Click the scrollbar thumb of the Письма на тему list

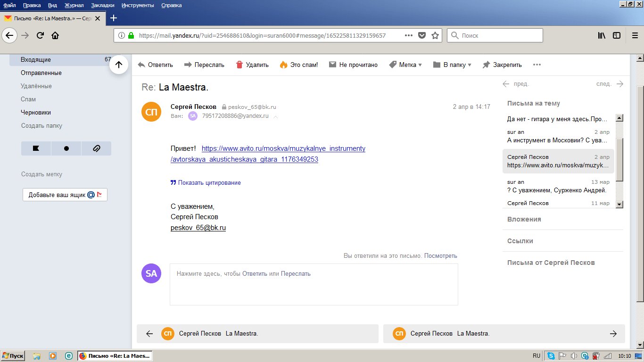tap(620, 160)
